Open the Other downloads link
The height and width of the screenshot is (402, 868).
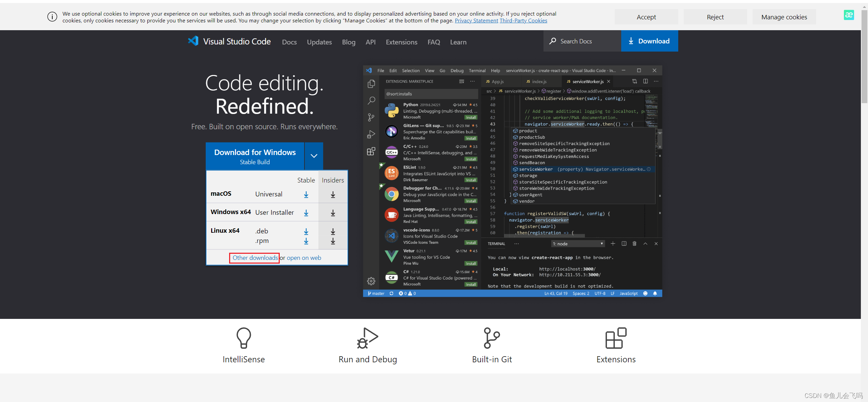pyautogui.click(x=255, y=258)
